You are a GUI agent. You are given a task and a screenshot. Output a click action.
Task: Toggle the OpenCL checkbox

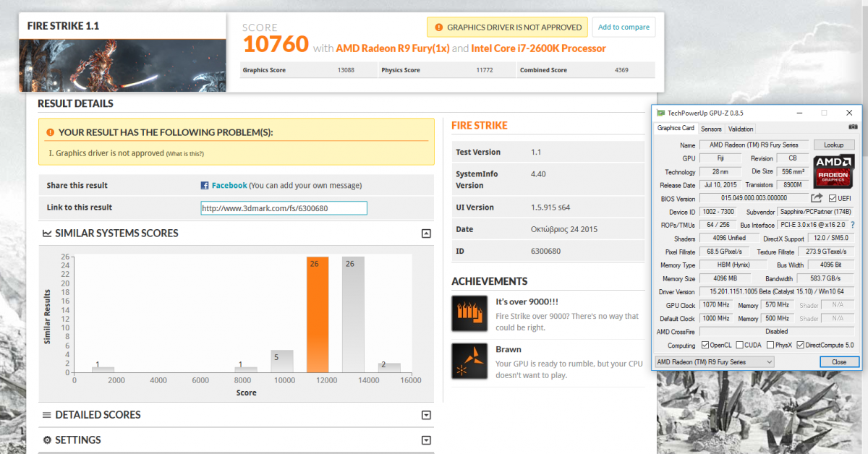pos(705,346)
